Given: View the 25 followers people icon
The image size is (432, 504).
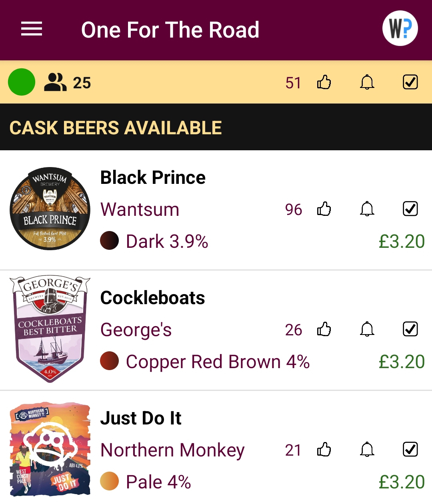Looking at the screenshot, I should [x=55, y=82].
